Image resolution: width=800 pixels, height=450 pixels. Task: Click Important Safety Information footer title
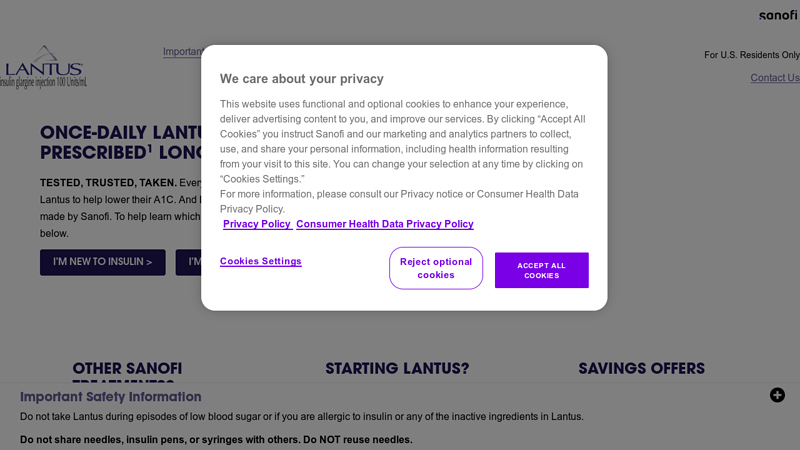(x=111, y=396)
